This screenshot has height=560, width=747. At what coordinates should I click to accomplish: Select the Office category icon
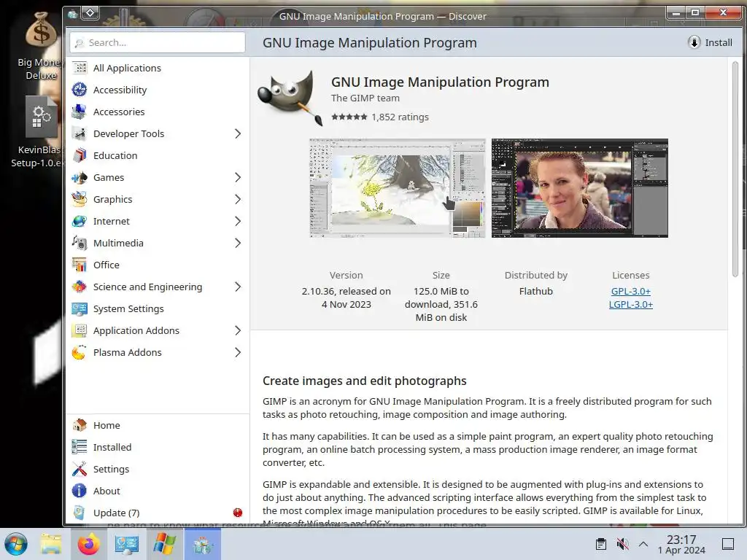[80, 265]
